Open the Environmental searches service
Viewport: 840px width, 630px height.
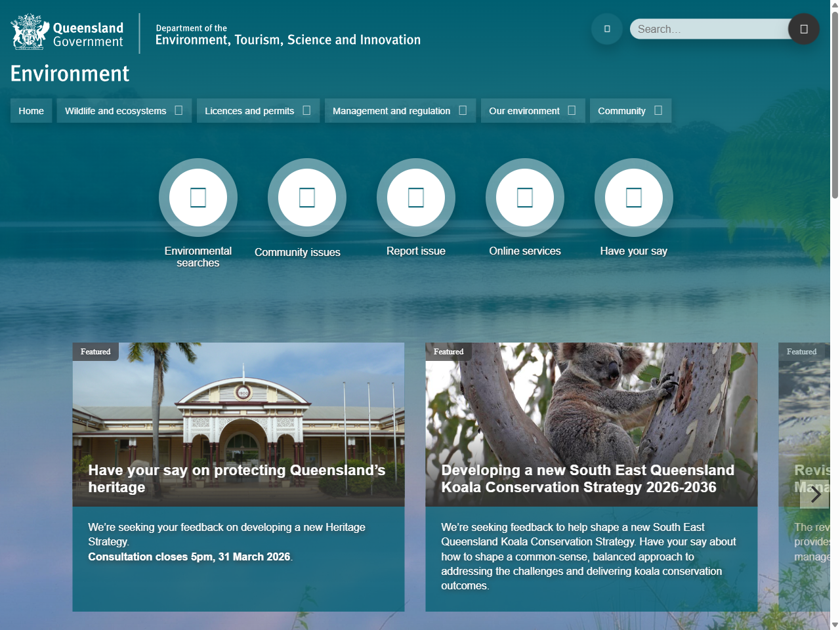pos(198,198)
